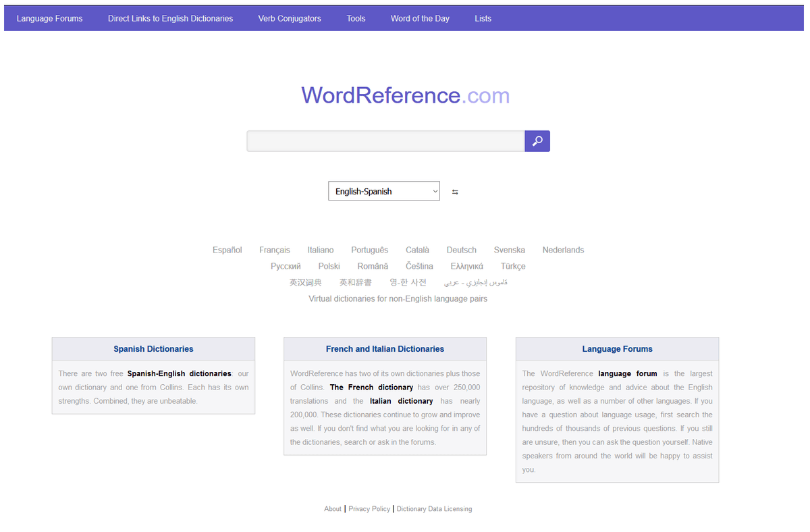Select the Deutsch language link
The height and width of the screenshot is (532, 810).
point(461,250)
